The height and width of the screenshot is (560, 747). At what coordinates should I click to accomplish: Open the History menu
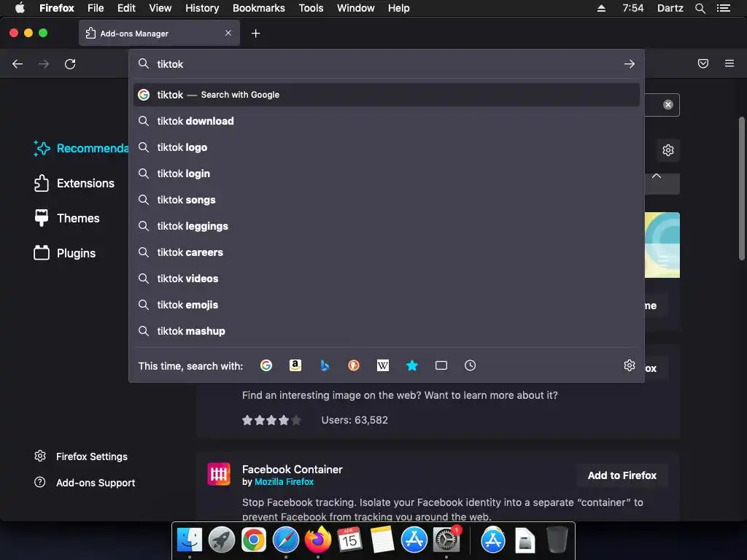click(x=202, y=8)
